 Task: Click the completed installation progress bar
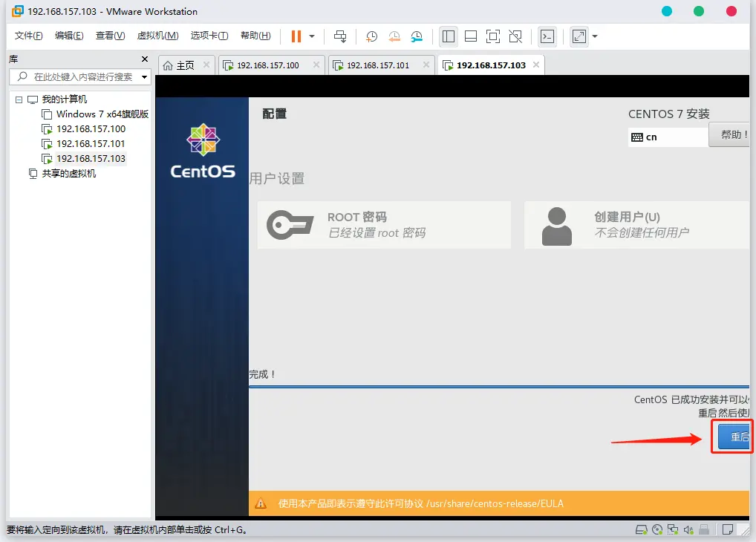[x=499, y=387]
